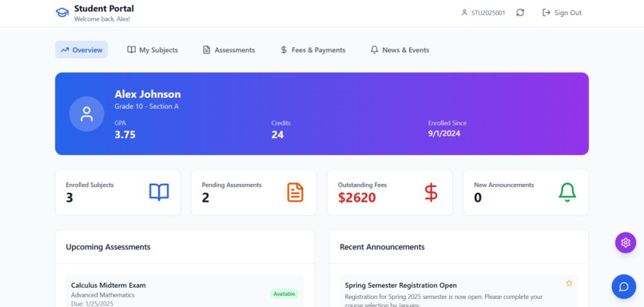Open the Calculus Midterm Exam entry

(x=185, y=291)
